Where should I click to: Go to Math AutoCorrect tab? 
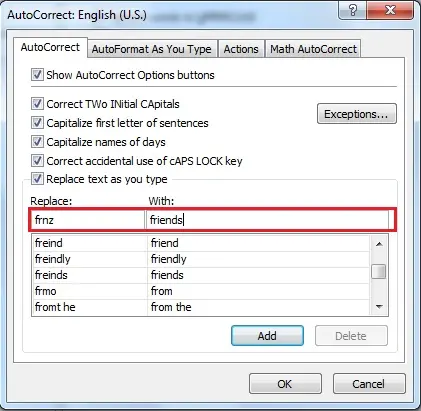(313, 49)
